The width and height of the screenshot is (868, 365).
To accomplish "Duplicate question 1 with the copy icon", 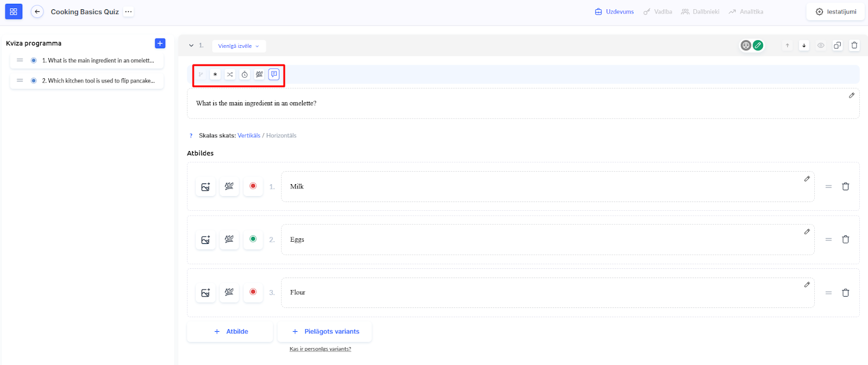I will [x=838, y=46].
